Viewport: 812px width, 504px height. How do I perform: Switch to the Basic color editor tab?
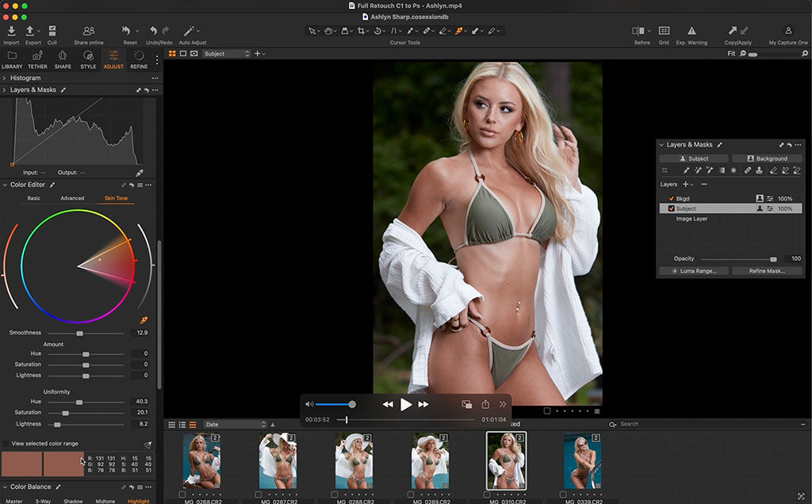coord(34,198)
